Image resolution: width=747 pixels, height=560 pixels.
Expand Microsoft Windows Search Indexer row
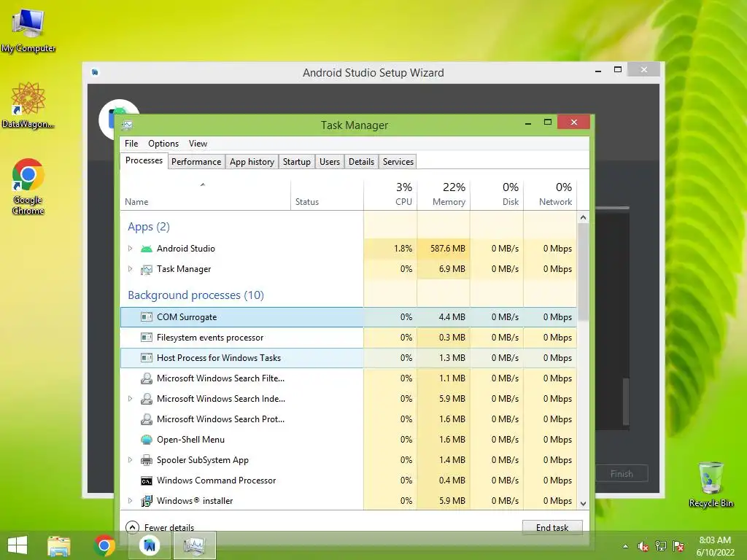tap(130, 399)
